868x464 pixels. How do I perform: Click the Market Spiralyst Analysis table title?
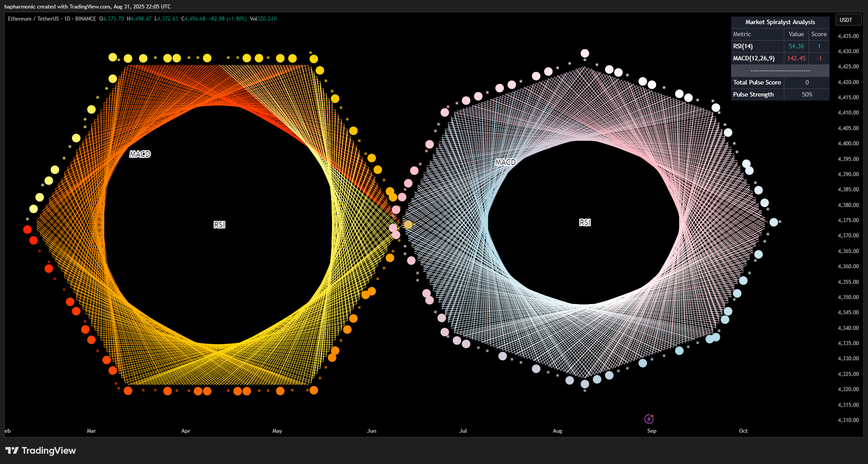pos(780,22)
